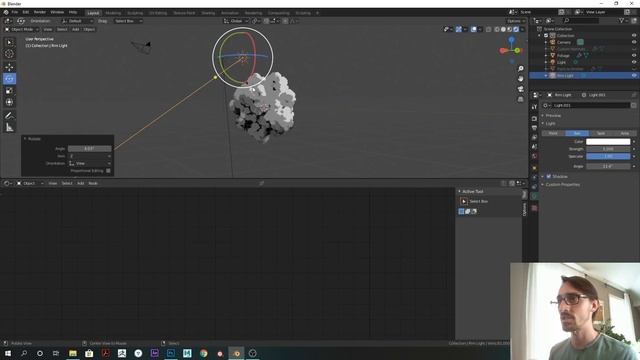
Task: Toggle the Shadow checkbox
Action: (549, 176)
